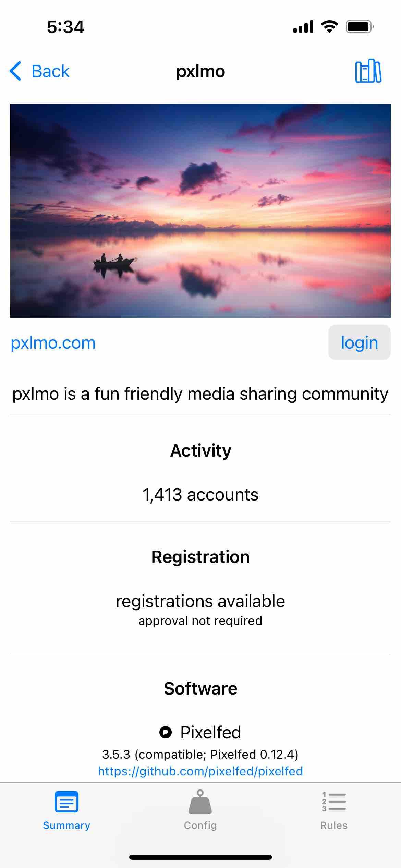Image resolution: width=401 pixels, height=868 pixels.
Task: Tap the battery indicator icon
Action: pos(360,26)
